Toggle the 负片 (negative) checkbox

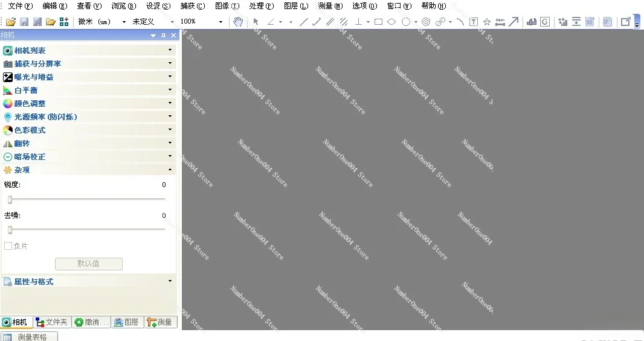tap(8, 246)
